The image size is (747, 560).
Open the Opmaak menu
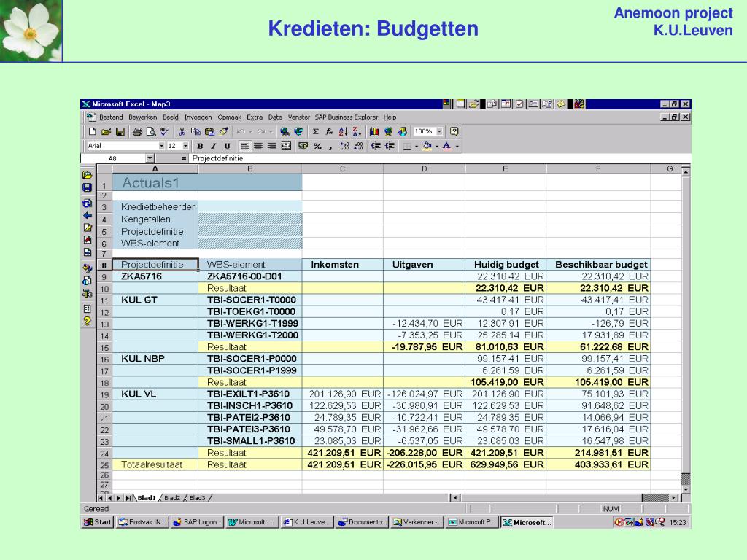pos(229,117)
